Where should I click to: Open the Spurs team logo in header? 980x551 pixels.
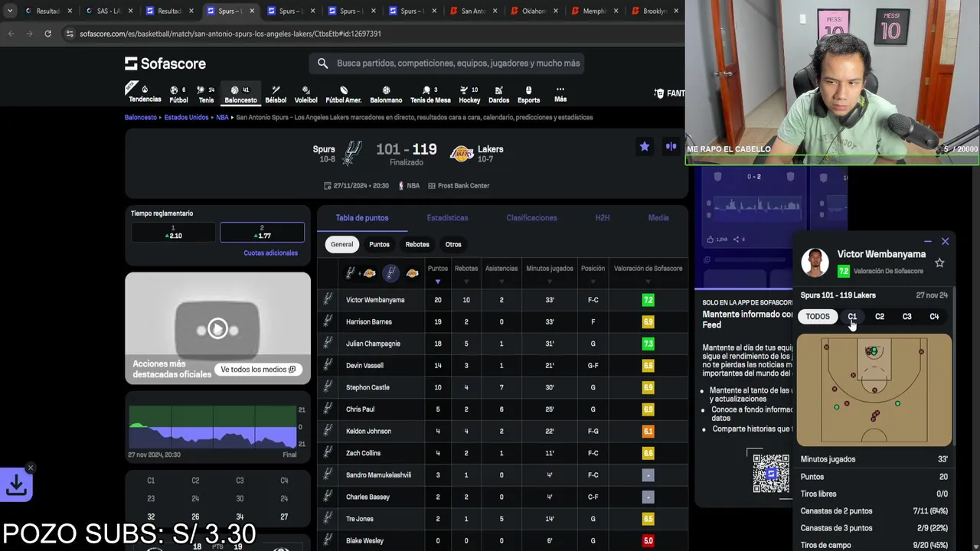(x=352, y=153)
